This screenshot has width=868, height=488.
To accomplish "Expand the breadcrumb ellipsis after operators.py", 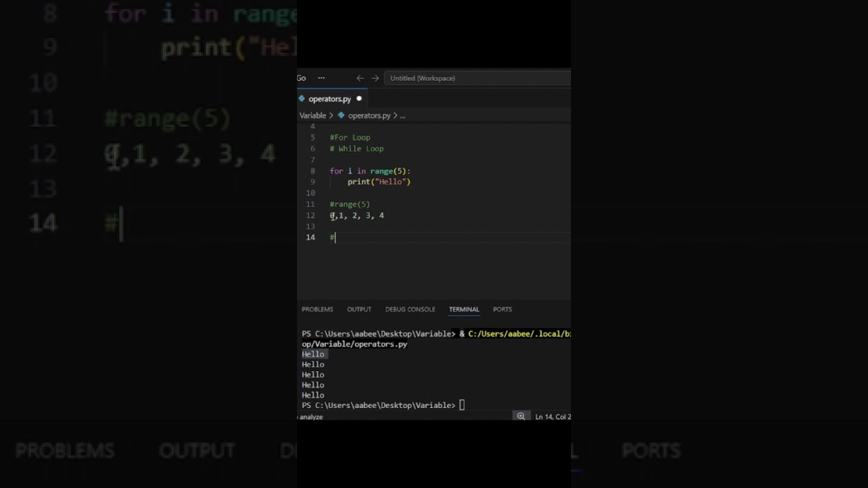I will pos(402,115).
